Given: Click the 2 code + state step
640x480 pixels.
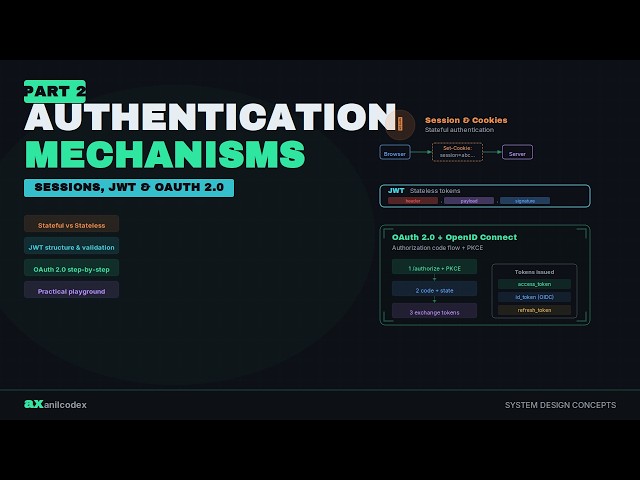Looking at the screenshot, I should [434, 290].
